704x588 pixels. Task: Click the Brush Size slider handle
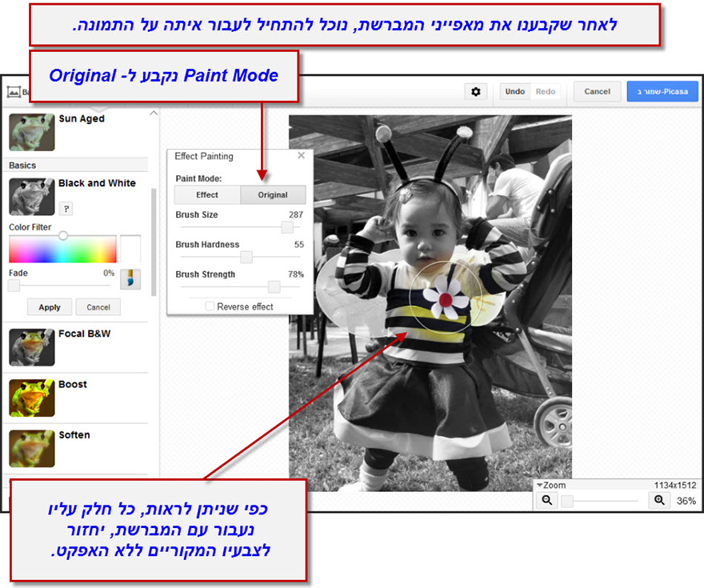tap(286, 227)
